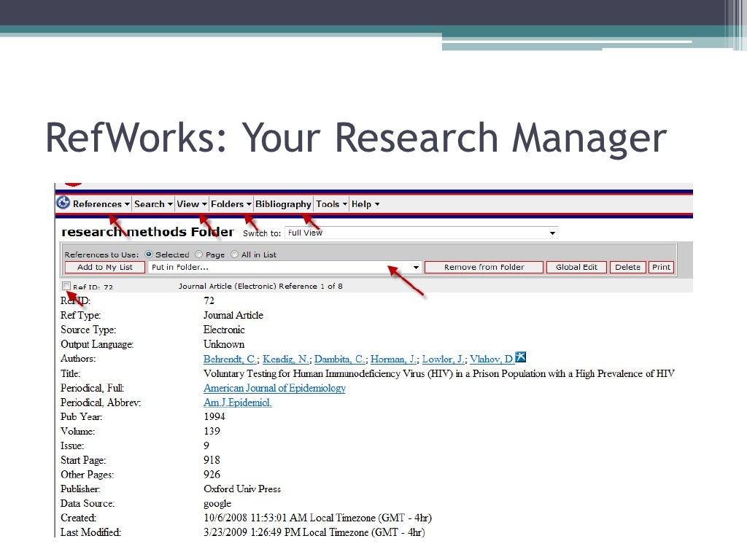Click the Ref Type value Journal Article

coord(233,315)
